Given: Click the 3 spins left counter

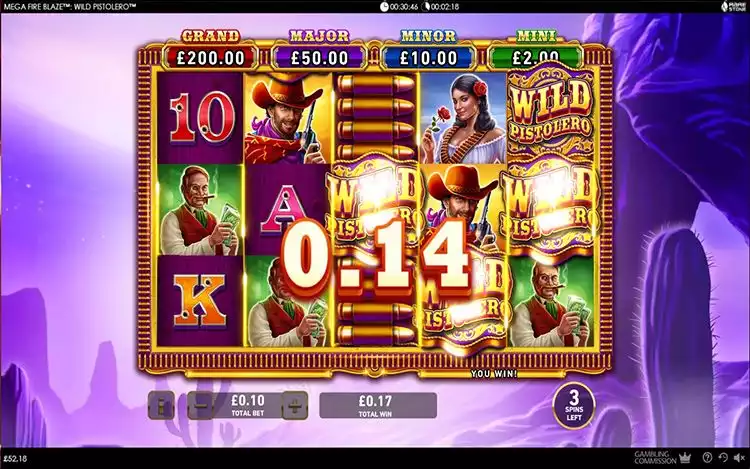Looking at the screenshot, I should 574,405.
